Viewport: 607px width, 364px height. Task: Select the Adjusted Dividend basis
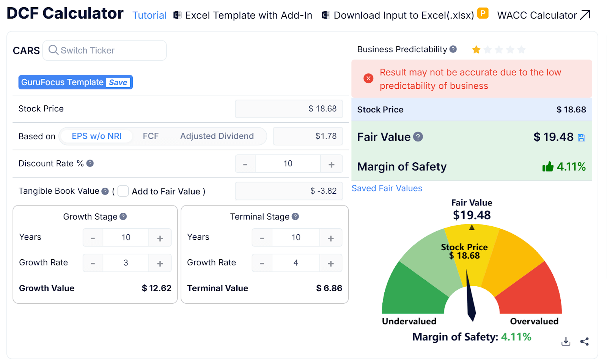[x=217, y=136]
